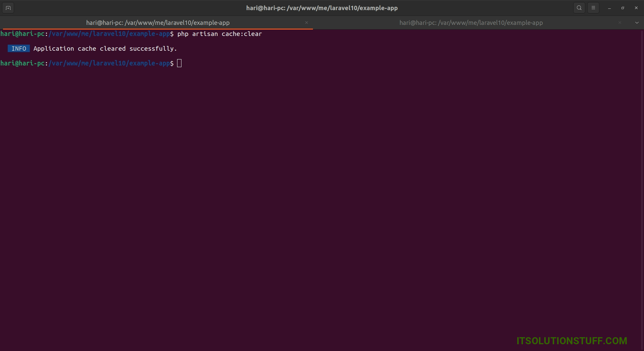Close the second terminal tab
This screenshot has height=351, width=644.
click(620, 23)
